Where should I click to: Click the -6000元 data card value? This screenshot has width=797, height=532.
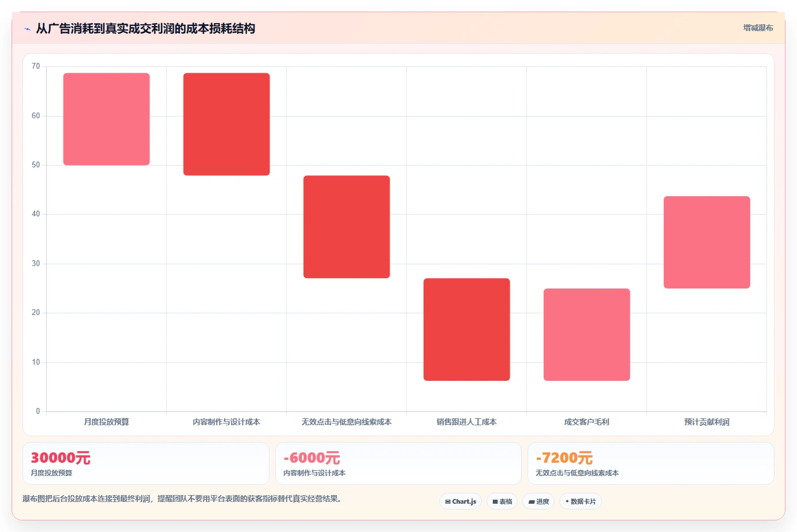click(312, 458)
